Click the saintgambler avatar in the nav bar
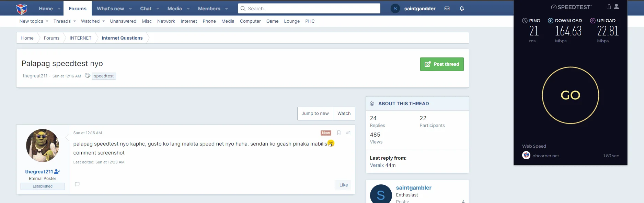Screen dimensions: 644x203 (x=395, y=9)
